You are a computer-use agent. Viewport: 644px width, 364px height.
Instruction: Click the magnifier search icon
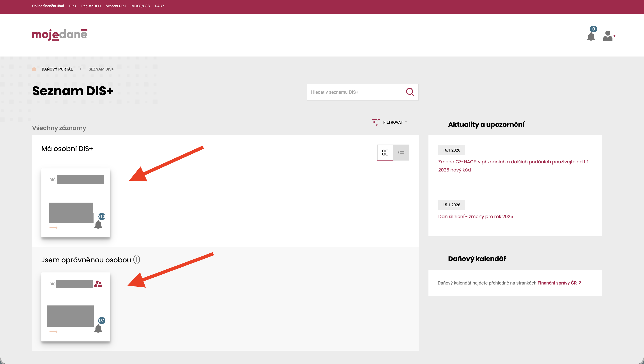tap(410, 92)
